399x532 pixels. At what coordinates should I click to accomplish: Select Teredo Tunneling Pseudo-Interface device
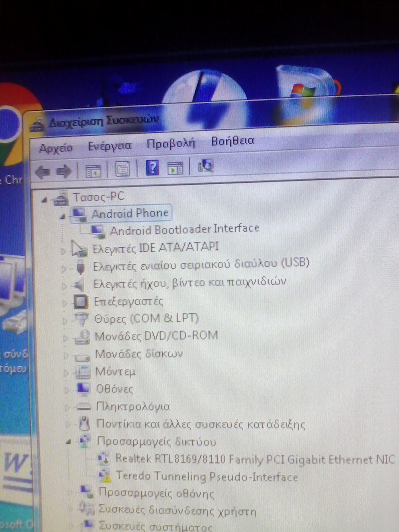[206, 476]
